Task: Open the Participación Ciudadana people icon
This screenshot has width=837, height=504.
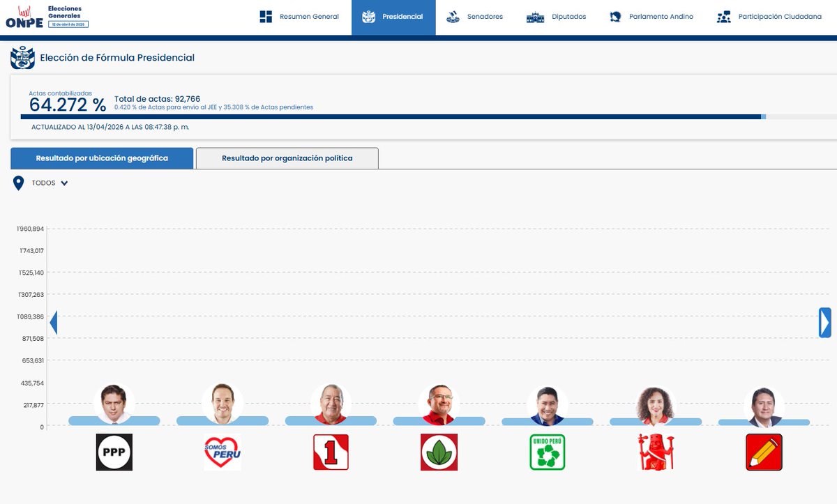Action: [723, 16]
